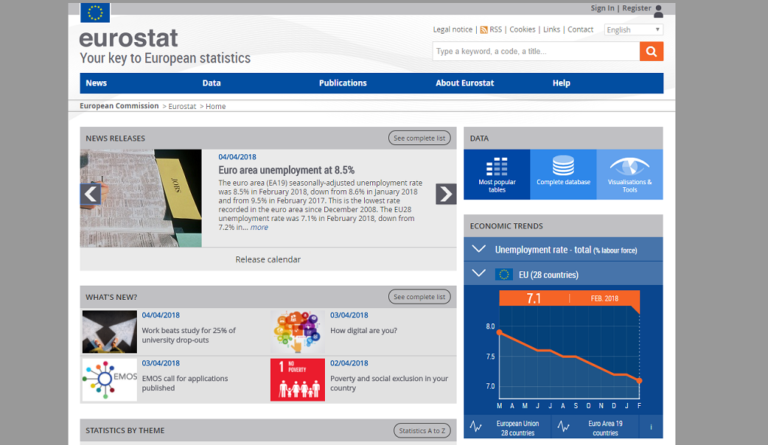Go to next news release arrow
Screen dimensions: 768x445
[446, 194]
